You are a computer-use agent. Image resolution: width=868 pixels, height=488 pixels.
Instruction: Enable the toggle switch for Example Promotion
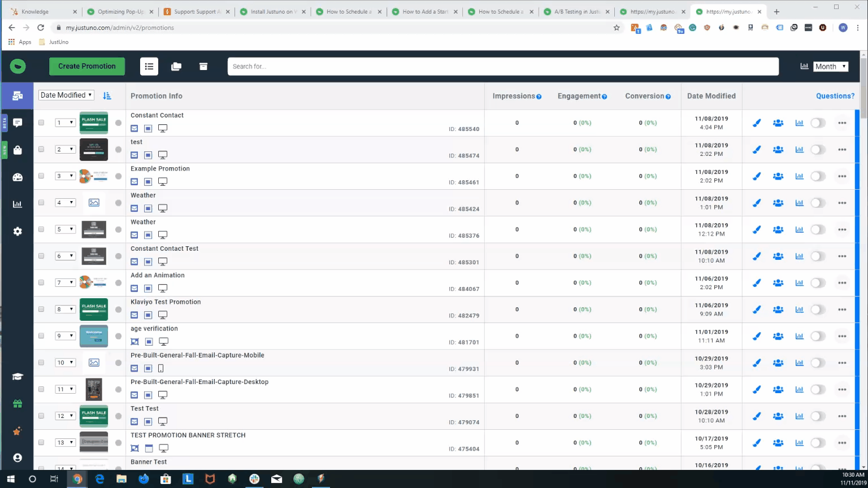818,176
